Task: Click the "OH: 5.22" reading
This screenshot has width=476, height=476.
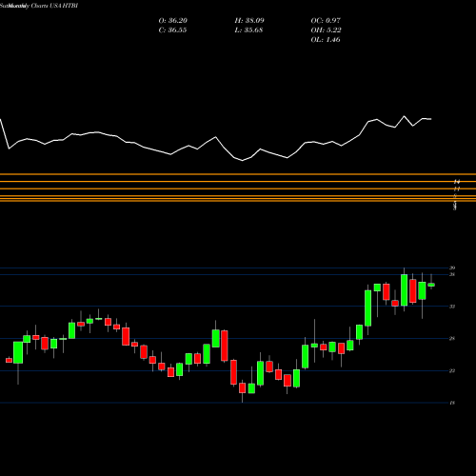Action: click(x=326, y=30)
